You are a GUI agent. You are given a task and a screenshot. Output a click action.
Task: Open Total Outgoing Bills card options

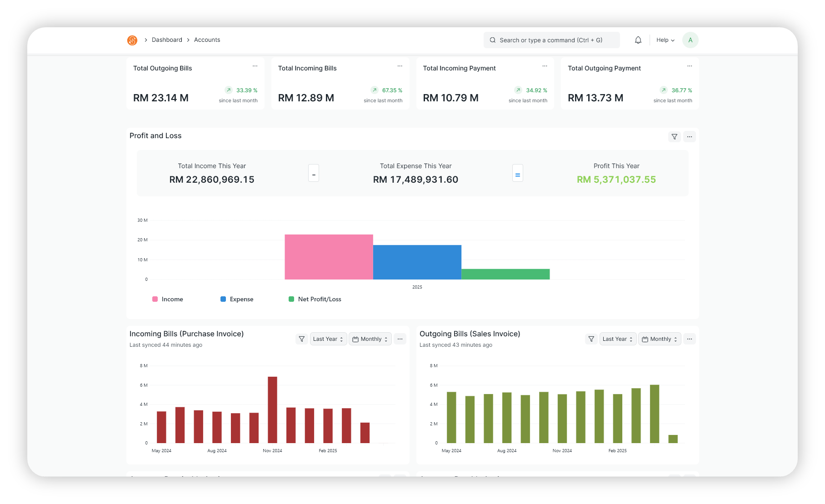click(255, 66)
